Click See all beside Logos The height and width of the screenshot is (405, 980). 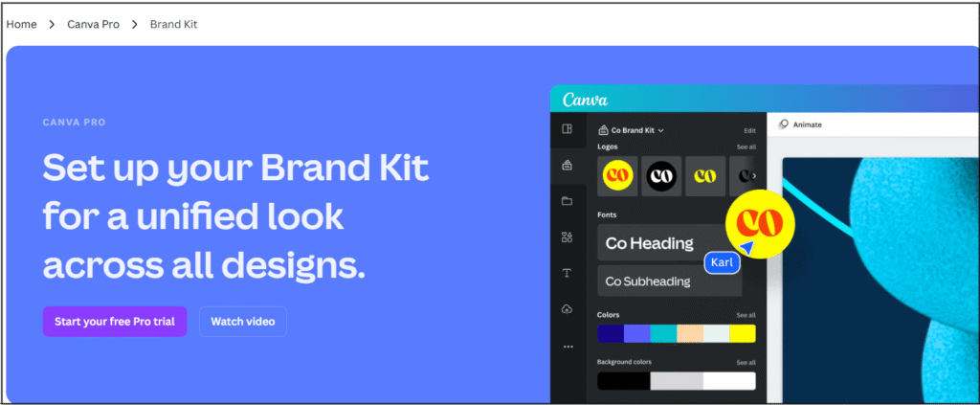point(746,146)
